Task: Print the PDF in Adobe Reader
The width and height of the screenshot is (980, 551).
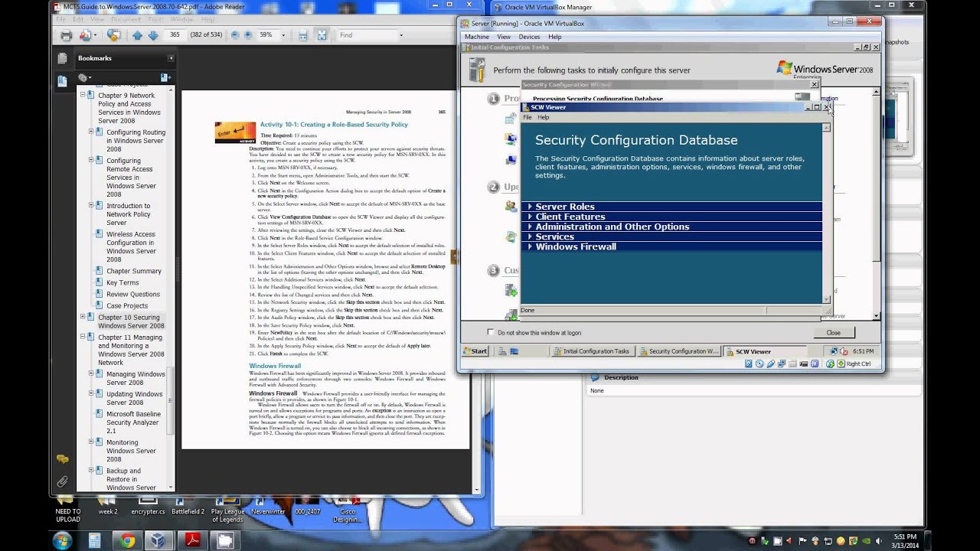Action: 66,35
